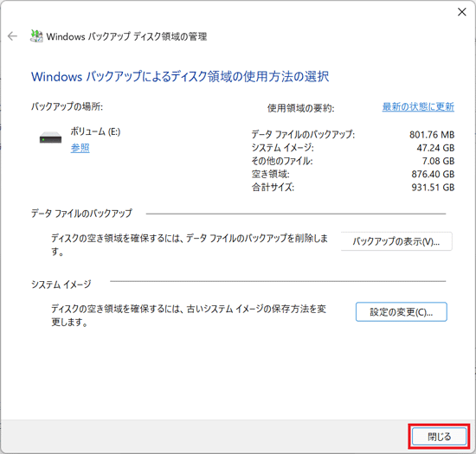Select the 801.76 MB value
The width and height of the screenshot is (476, 454).
pos(432,134)
